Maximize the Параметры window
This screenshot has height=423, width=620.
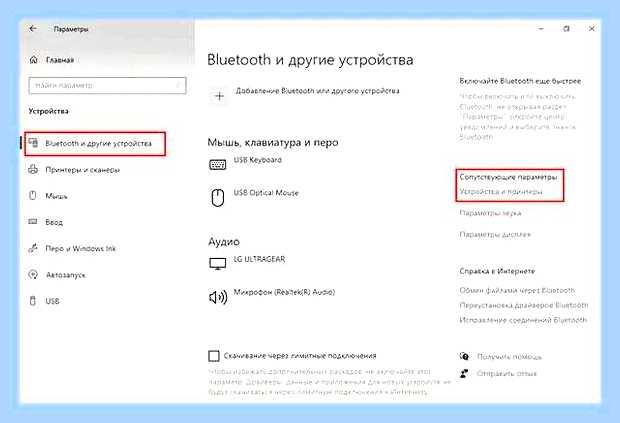[x=566, y=29]
